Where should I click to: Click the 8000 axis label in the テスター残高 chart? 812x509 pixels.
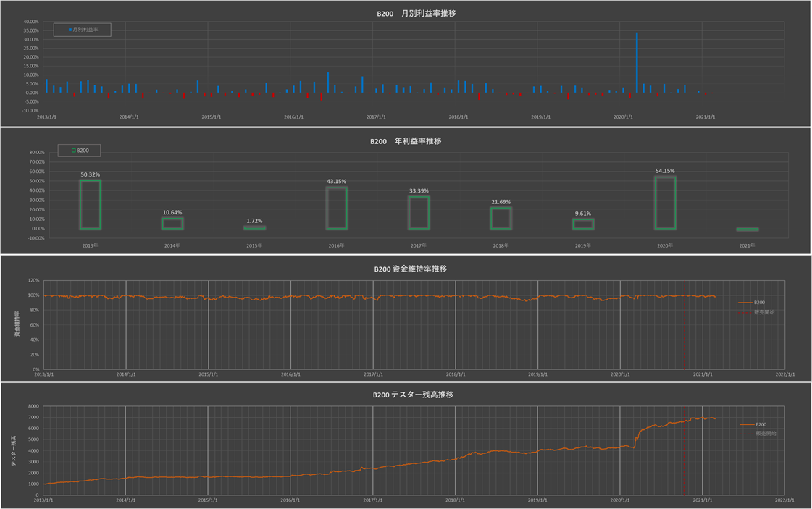[33, 406]
